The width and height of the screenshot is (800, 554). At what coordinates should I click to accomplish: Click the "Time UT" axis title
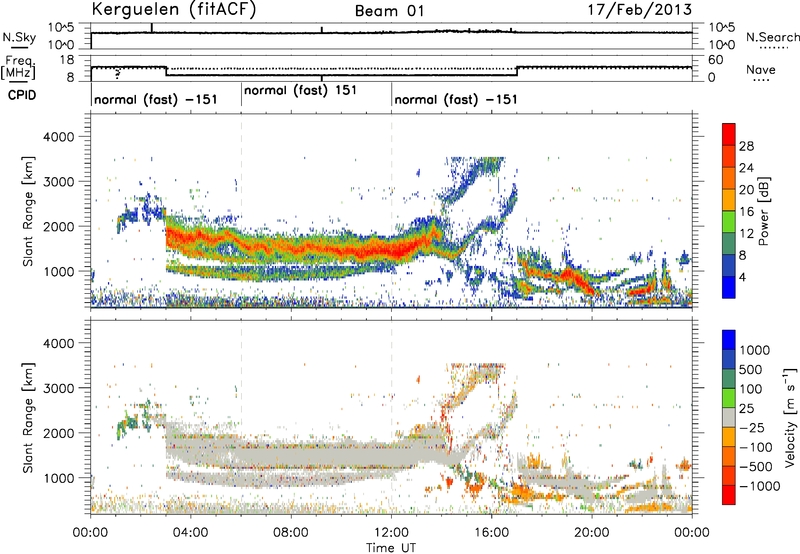(391, 548)
